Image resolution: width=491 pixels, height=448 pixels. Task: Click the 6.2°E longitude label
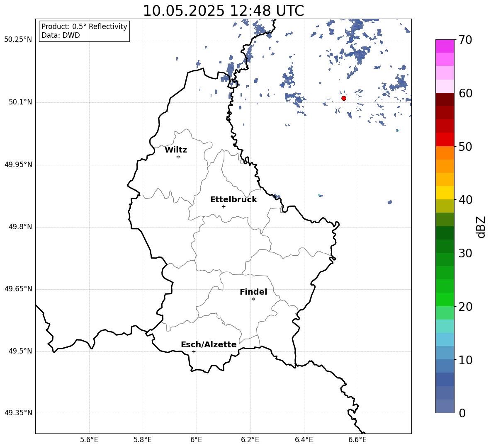[x=250, y=440]
